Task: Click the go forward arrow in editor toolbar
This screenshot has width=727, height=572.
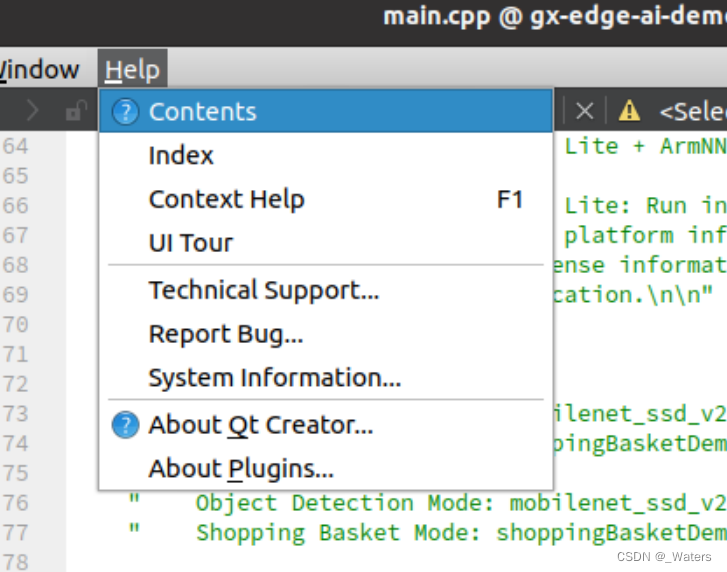Action: pyautogui.click(x=32, y=111)
